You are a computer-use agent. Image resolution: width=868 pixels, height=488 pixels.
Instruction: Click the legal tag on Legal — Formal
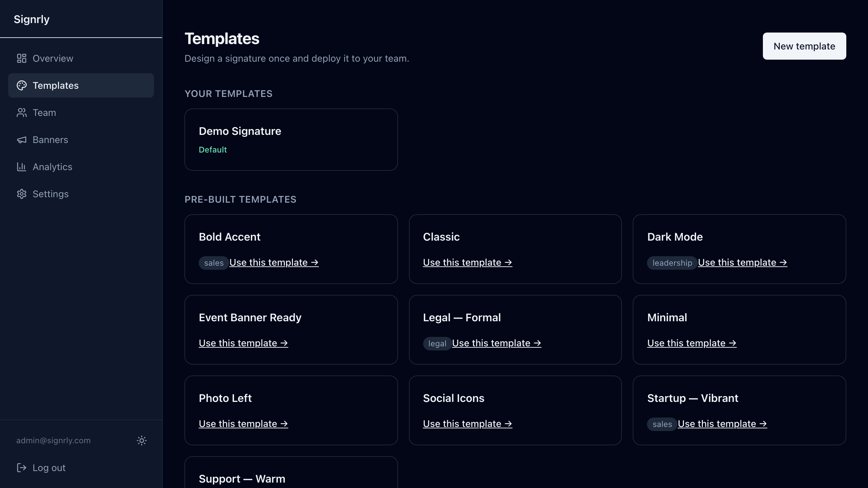(x=437, y=344)
